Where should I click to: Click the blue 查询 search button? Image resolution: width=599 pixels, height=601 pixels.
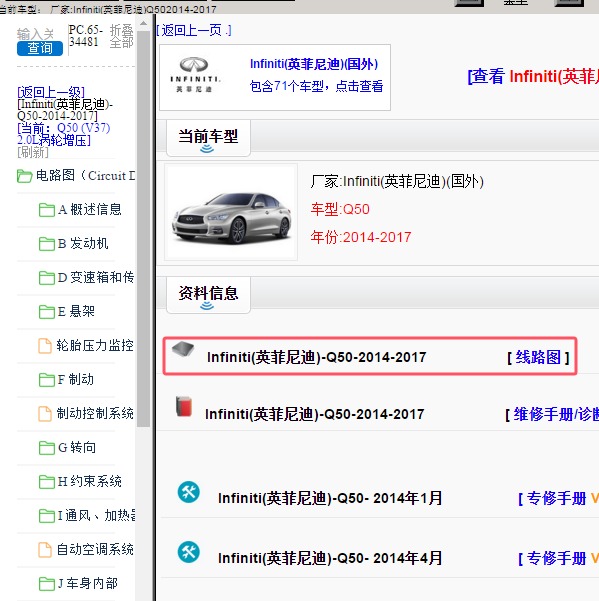40,48
